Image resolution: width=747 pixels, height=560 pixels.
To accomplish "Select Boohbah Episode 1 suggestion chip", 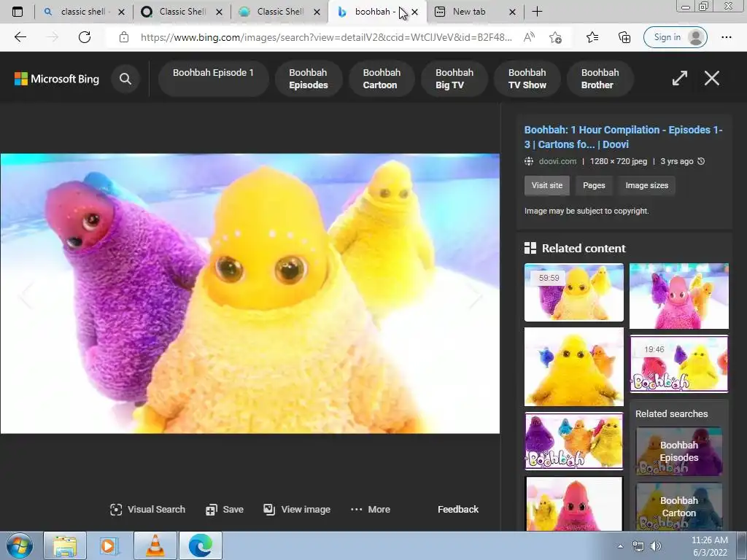I will pyautogui.click(x=214, y=79).
